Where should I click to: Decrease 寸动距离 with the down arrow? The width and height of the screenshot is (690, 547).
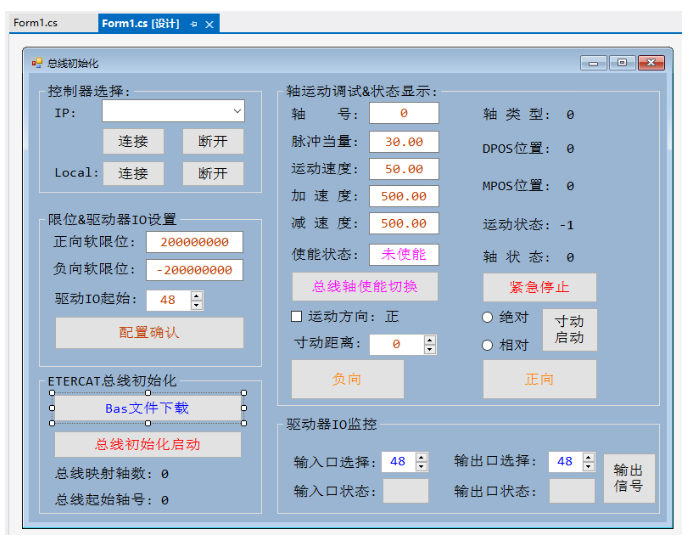point(430,349)
